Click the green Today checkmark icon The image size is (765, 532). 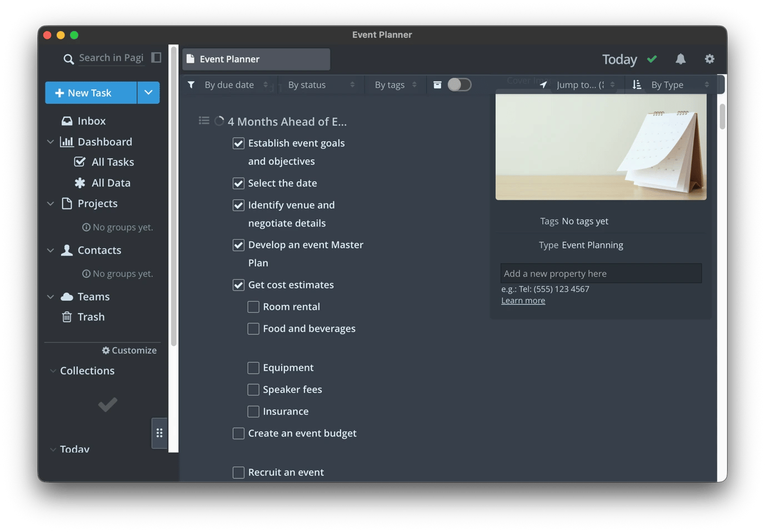pyautogui.click(x=652, y=59)
